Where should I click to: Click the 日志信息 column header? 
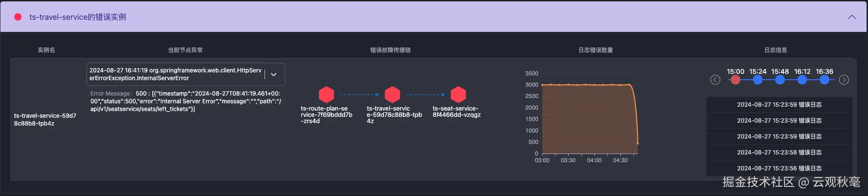coord(776,50)
